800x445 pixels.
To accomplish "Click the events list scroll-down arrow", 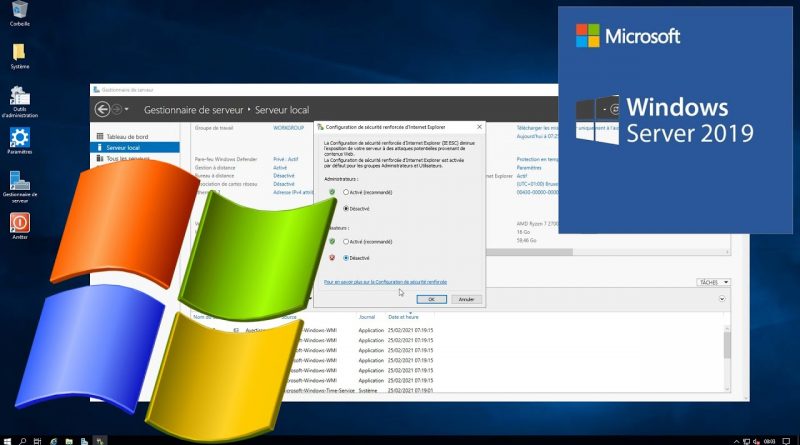I will point(727,389).
